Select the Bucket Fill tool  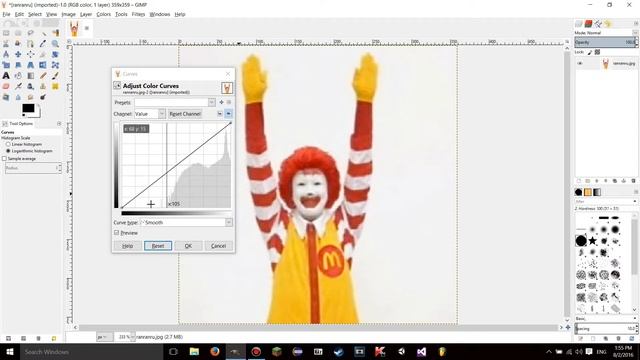tap(18, 76)
